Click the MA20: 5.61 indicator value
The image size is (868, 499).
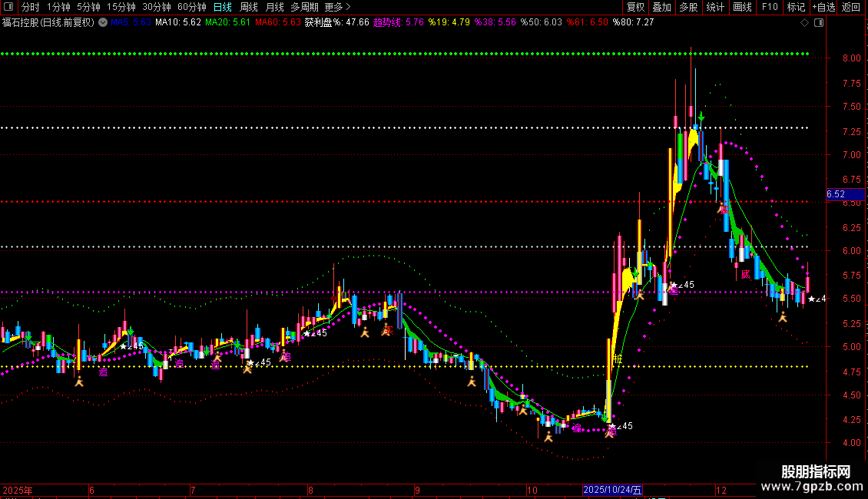[x=227, y=22]
